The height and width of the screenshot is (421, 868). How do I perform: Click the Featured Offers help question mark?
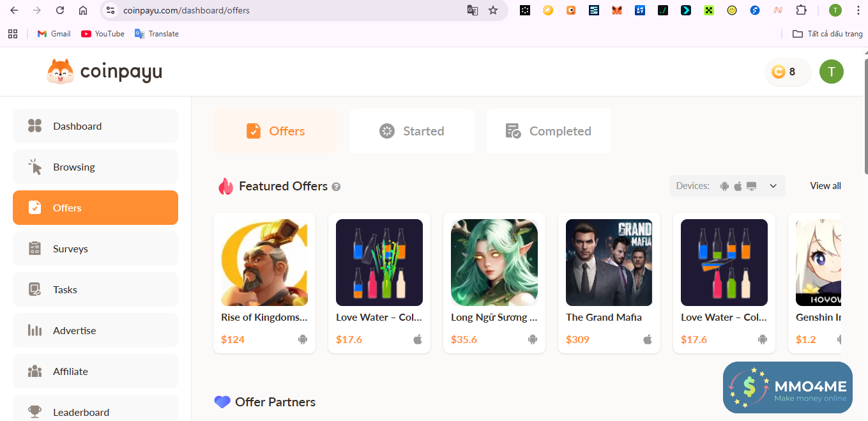pyautogui.click(x=336, y=187)
